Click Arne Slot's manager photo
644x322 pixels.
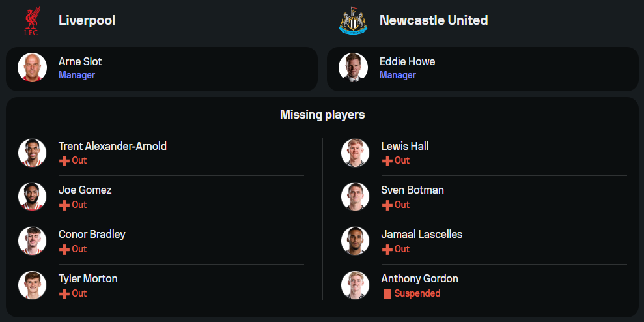pyautogui.click(x=32, y=68)
